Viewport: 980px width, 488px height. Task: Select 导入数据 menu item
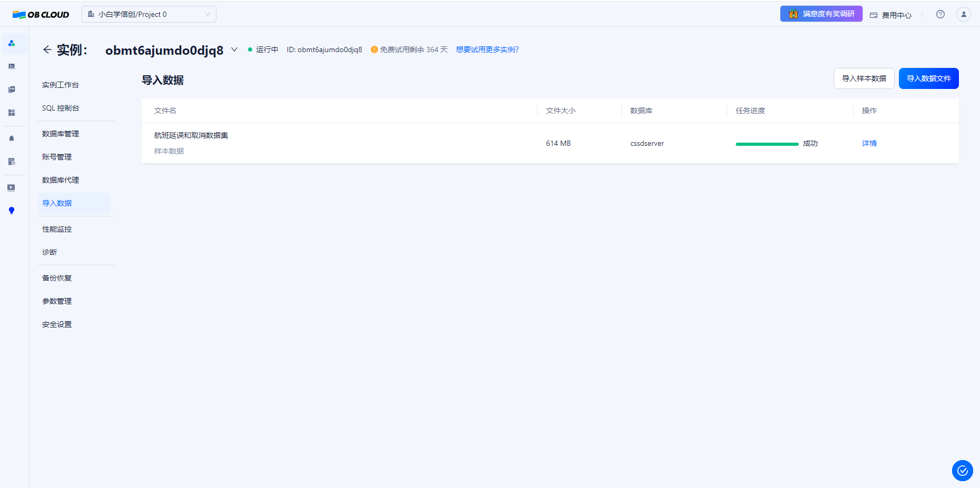pos(74,203)
